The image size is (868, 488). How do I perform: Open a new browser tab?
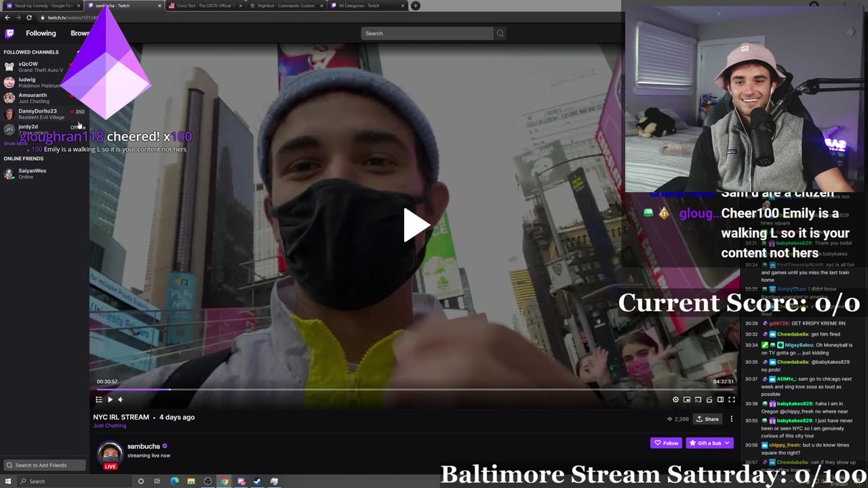[416, 6]
